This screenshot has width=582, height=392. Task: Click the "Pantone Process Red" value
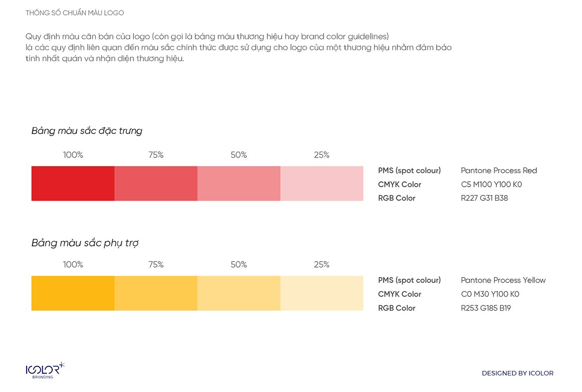click(x=499, y=171)
